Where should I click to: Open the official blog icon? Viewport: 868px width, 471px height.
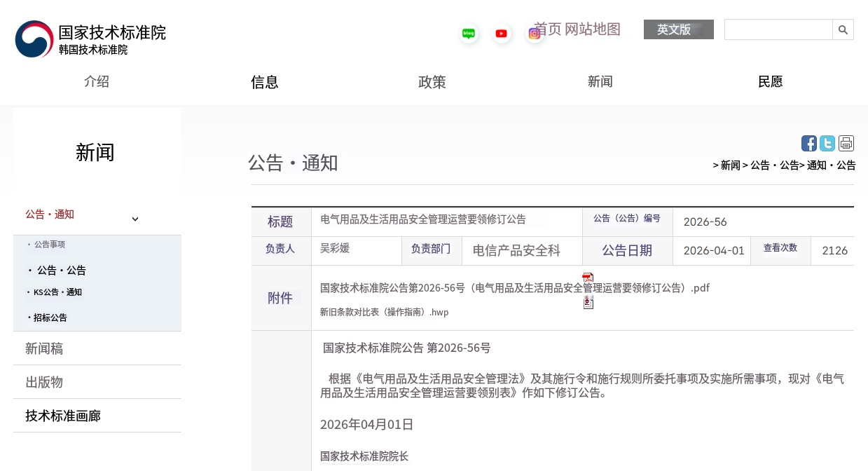point(468,33)
